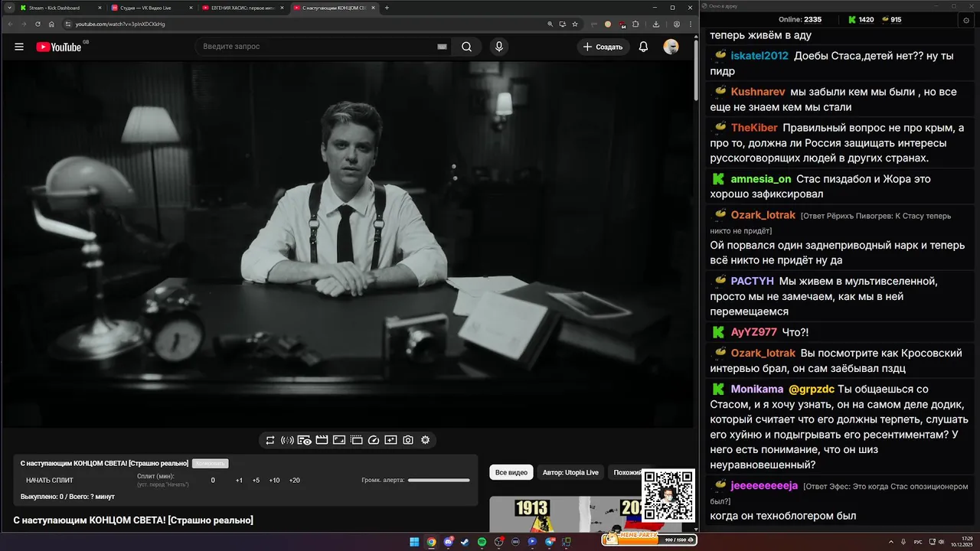Screen dimensions: 980x551
Task: Add +20 minutes to the split
Action: click(295, 481)
